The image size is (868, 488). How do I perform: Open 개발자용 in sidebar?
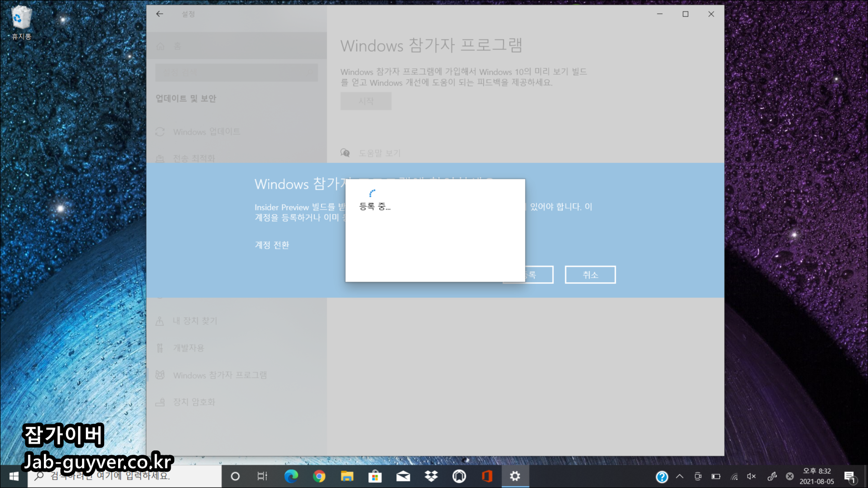click(x=236, y=348)
